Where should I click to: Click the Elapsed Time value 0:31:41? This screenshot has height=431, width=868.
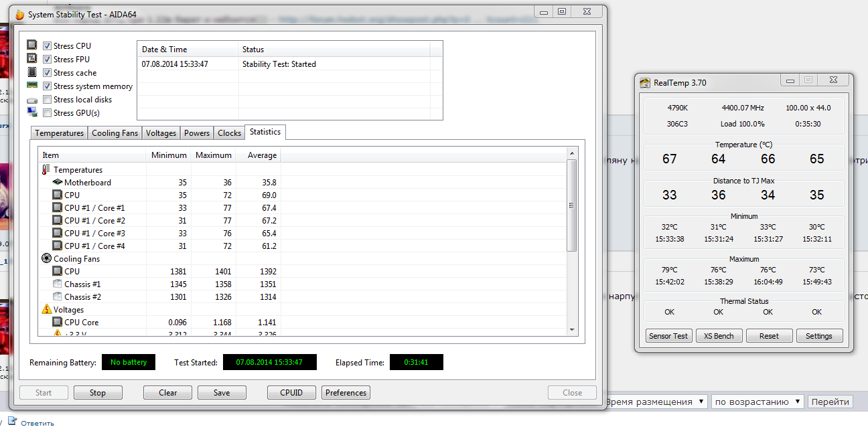point(417,362)
